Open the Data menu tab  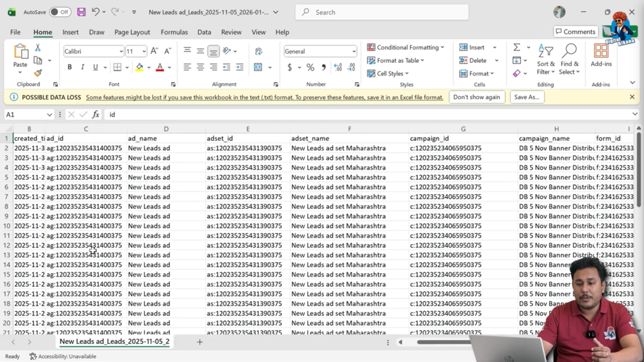(204, 32)
